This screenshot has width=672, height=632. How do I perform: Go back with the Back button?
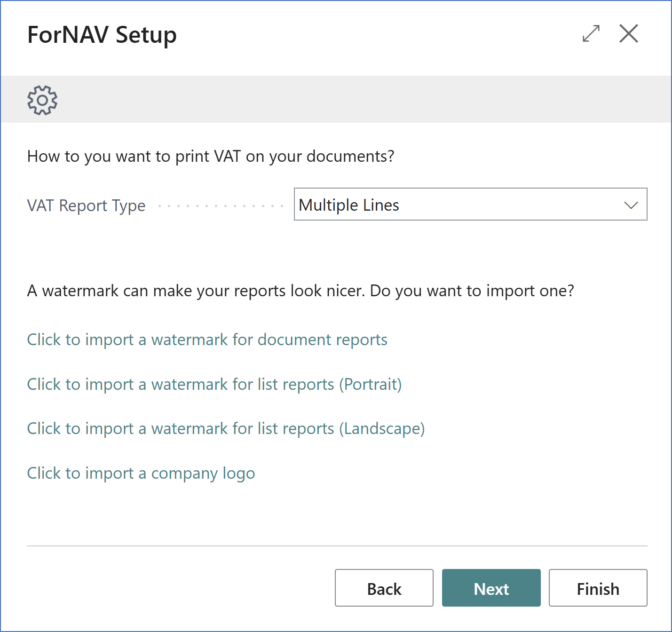384,588
